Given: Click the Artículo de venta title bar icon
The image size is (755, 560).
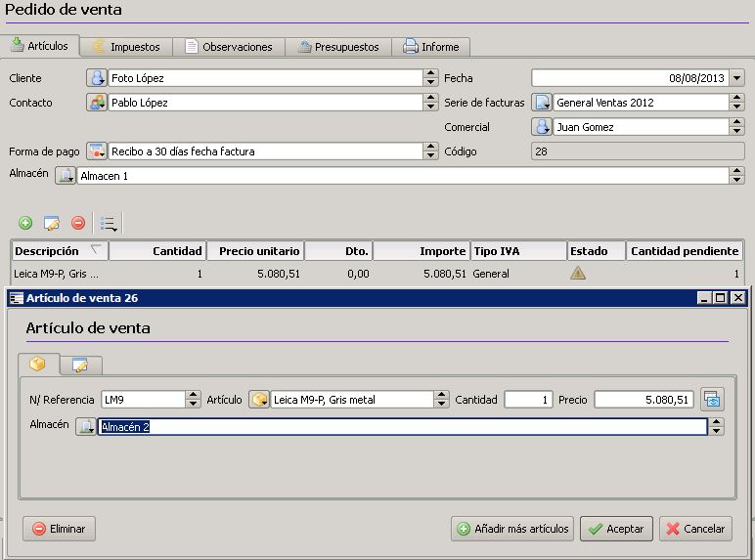Looking at the screenshot, I should [17, 298].
